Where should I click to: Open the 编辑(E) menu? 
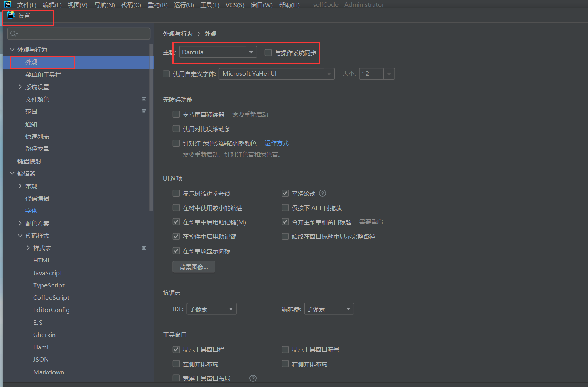tap(52, 5)
